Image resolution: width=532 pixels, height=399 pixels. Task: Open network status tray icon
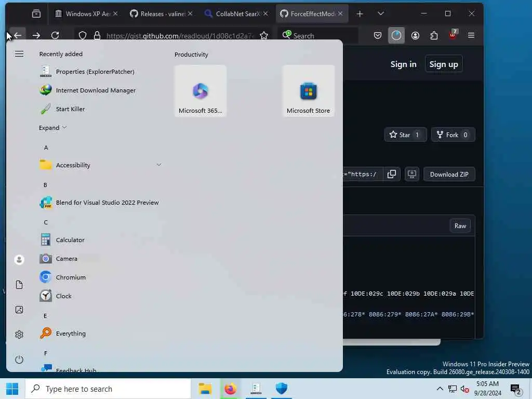[x=453, y=389]
